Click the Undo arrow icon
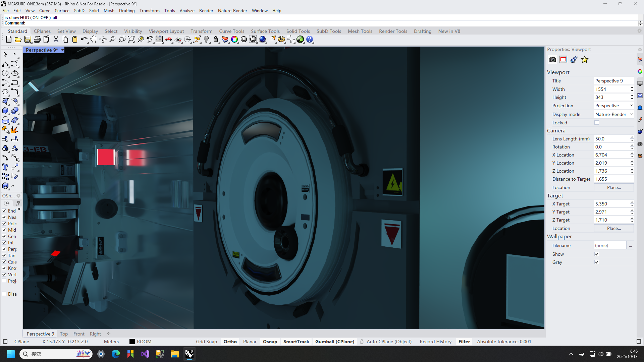 click(84, 40)
